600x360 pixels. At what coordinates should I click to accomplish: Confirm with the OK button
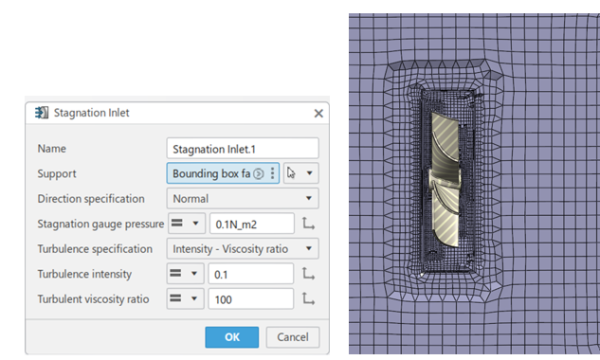click(232, 337)
